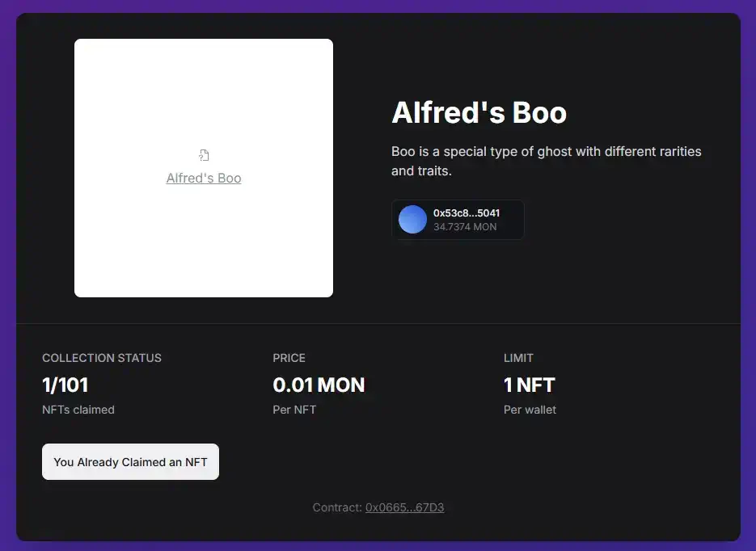The image size is (756, 551).
Task: Select the Alfred's Boo page title
Action: [479, 113]
